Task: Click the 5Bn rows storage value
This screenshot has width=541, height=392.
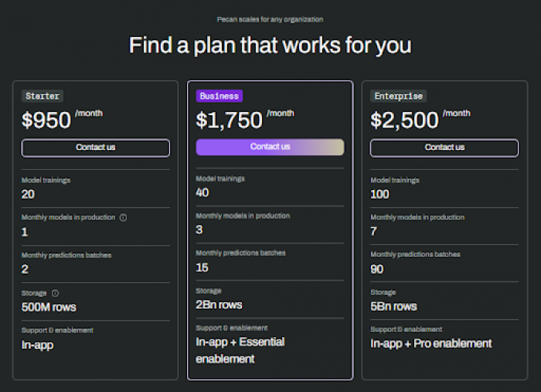Action: pos(393,306)
